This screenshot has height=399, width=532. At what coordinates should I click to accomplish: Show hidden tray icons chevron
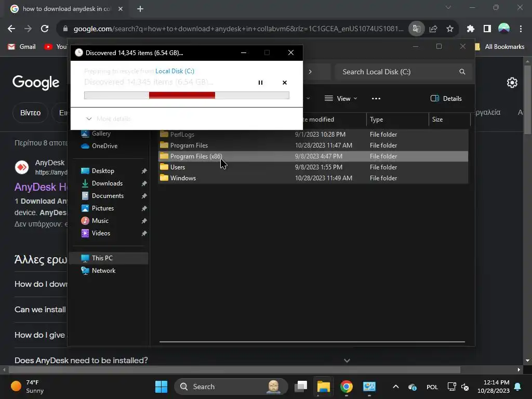[395, 387]
